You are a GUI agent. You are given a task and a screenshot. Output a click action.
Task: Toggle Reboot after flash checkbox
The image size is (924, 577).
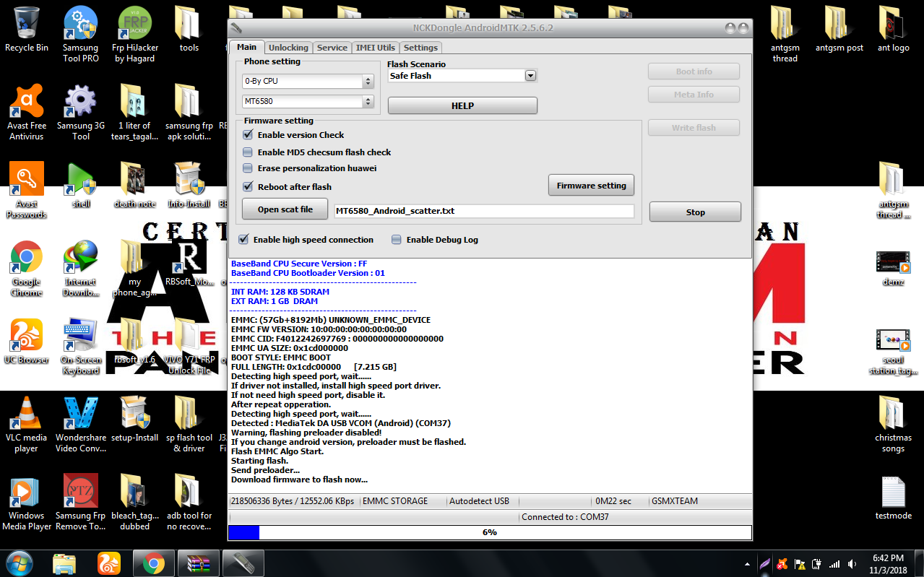(248, 187)
